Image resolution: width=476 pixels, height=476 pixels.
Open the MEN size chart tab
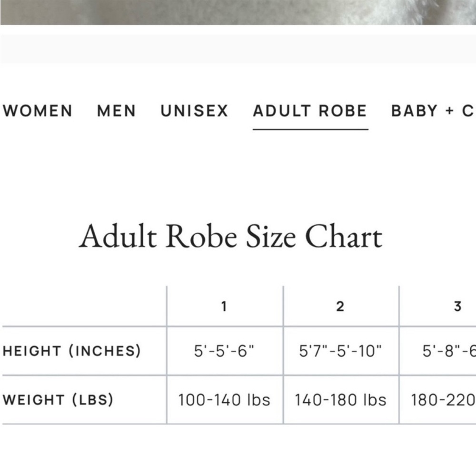pos(117,111)
